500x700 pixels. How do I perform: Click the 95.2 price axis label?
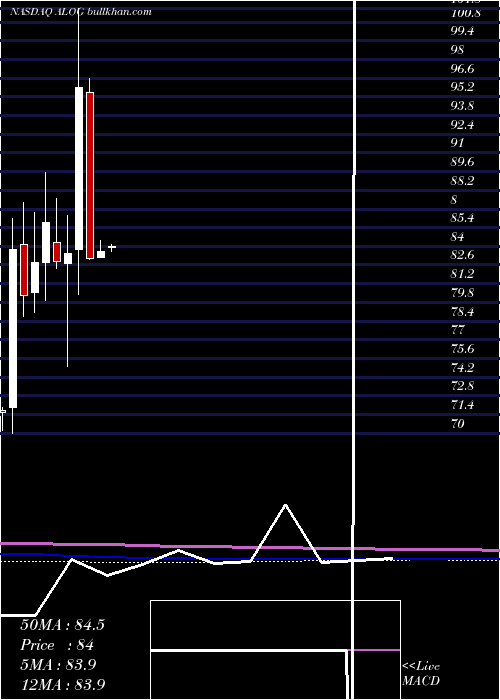[462, 87]
